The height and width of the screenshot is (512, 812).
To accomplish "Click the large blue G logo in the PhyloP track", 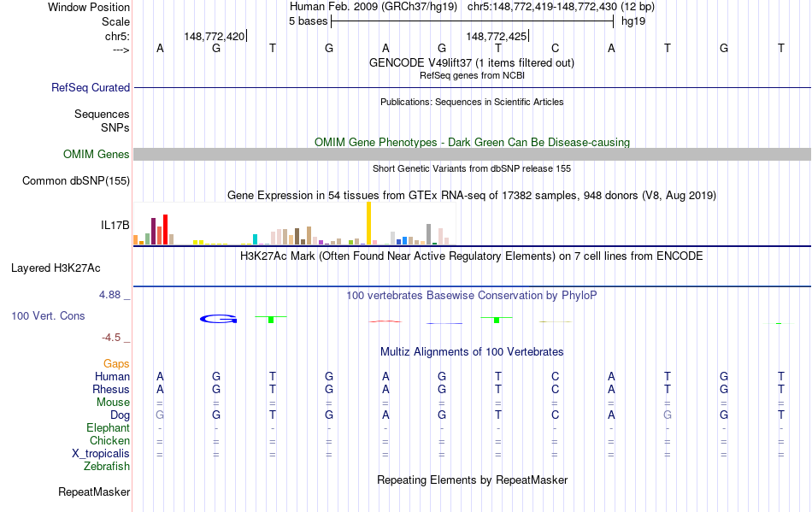I will (219, 319).
